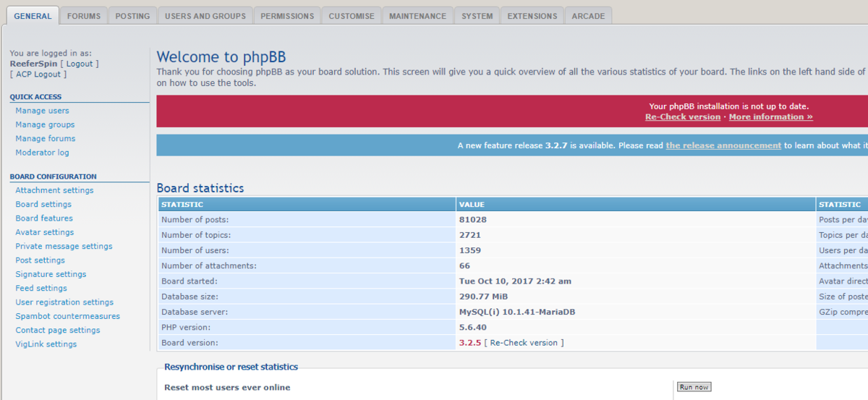Open VigLink settings
This screenshot has height=400, width=868.
tap(46, 344)
